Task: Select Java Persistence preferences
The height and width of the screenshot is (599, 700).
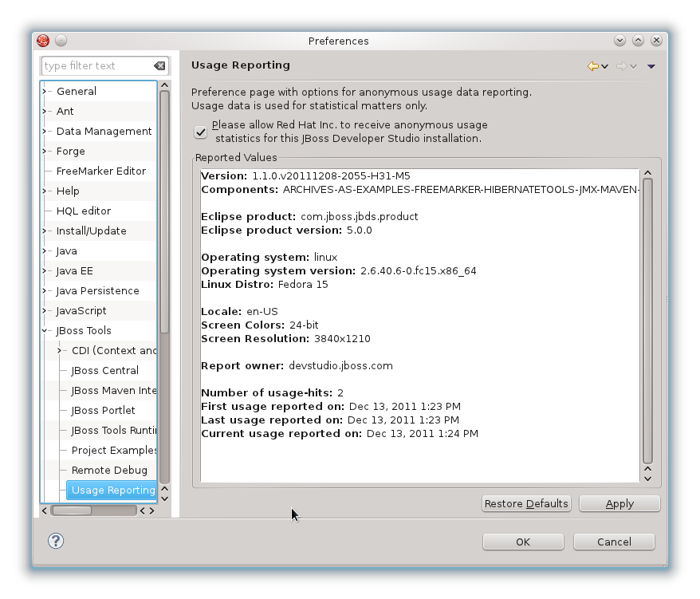Action: [x=97, y=291]
